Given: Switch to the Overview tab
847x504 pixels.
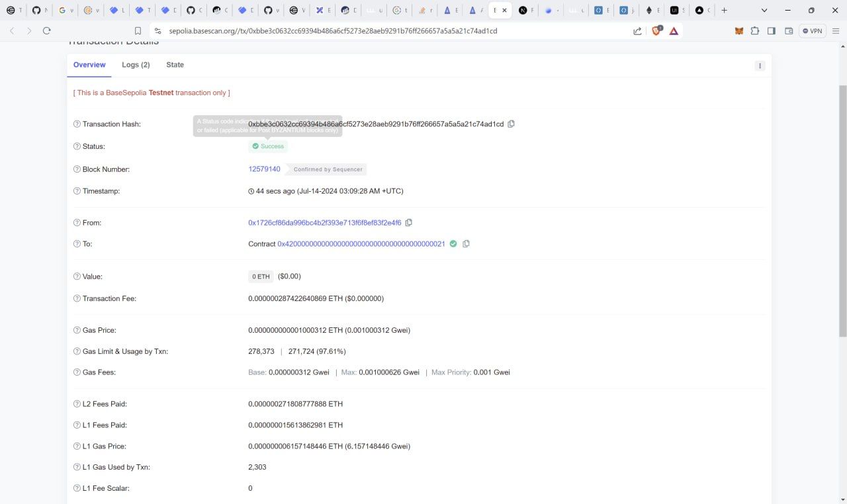Looking at the screenshot, I should (89, 65).
